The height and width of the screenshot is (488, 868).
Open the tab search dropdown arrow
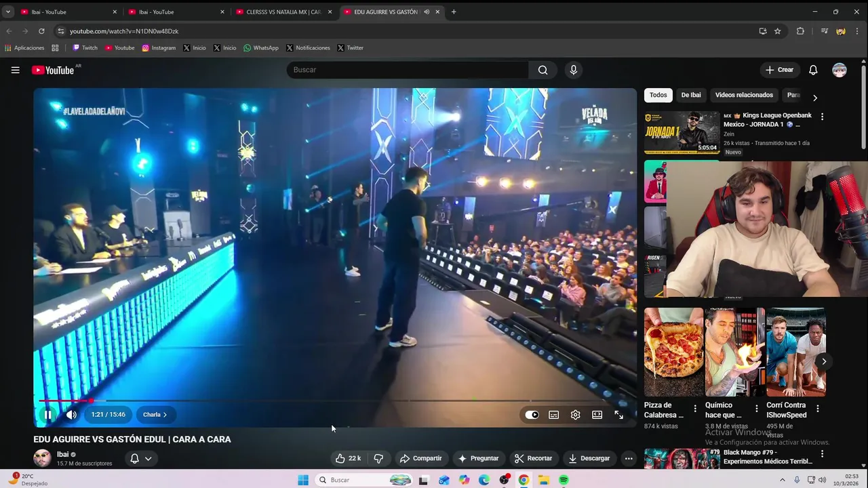click(8, 12)
